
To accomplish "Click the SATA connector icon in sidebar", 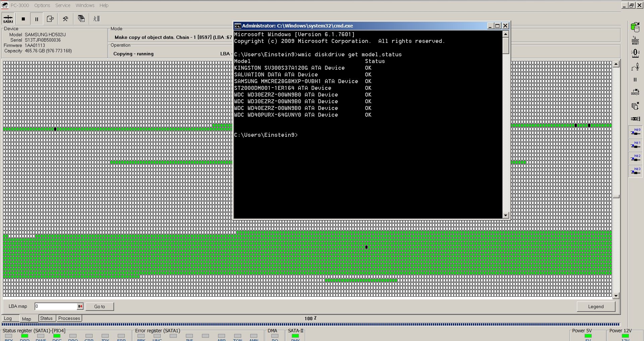I will click(x=635, y=119).
